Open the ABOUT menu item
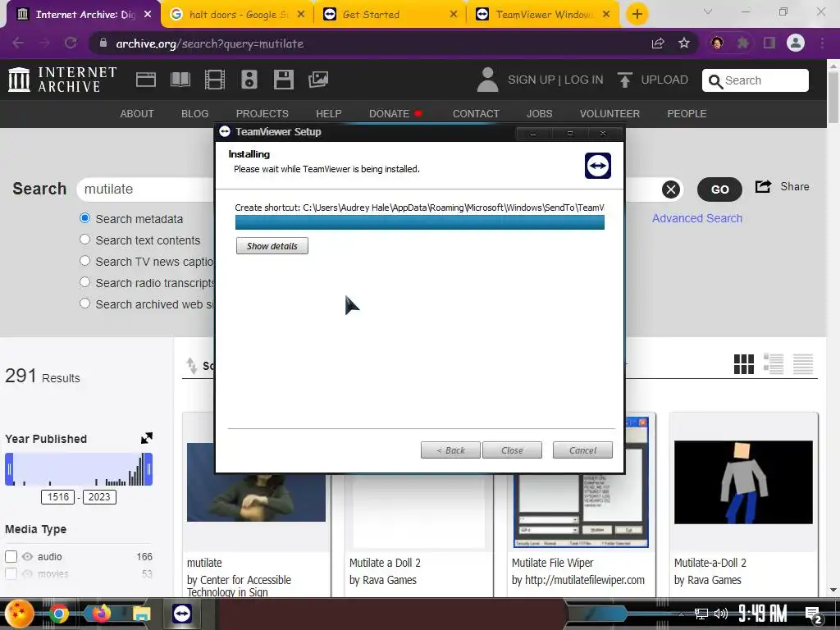Image resolution: width=840 pixels, height=630 pixels. coord(137,113)
